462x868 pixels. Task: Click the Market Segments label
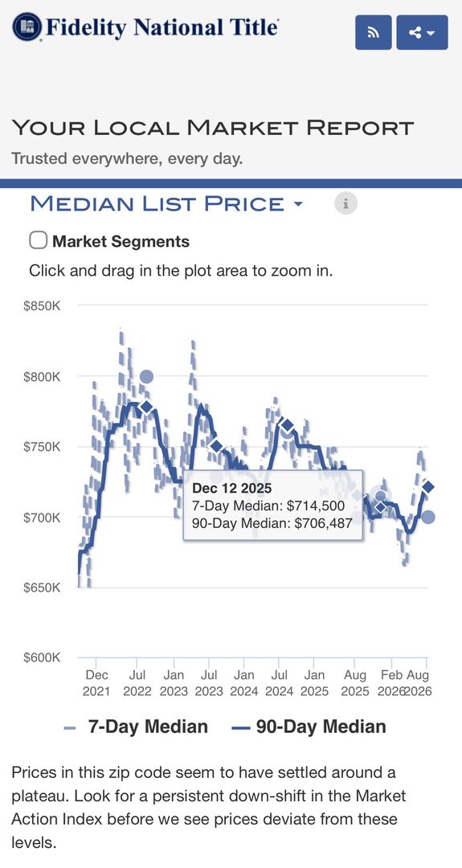coord(121,241)
